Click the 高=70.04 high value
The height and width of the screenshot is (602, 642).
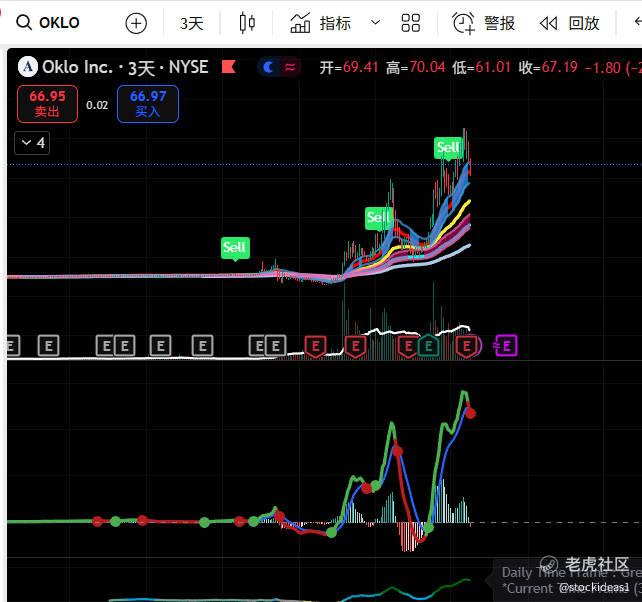[415, 67]
